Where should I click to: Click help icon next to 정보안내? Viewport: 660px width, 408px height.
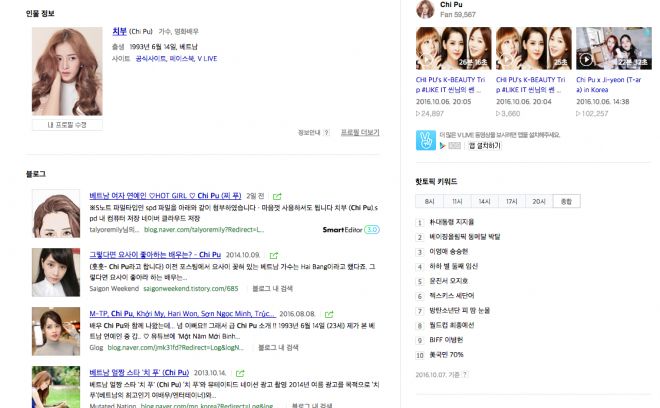point(327,132)
